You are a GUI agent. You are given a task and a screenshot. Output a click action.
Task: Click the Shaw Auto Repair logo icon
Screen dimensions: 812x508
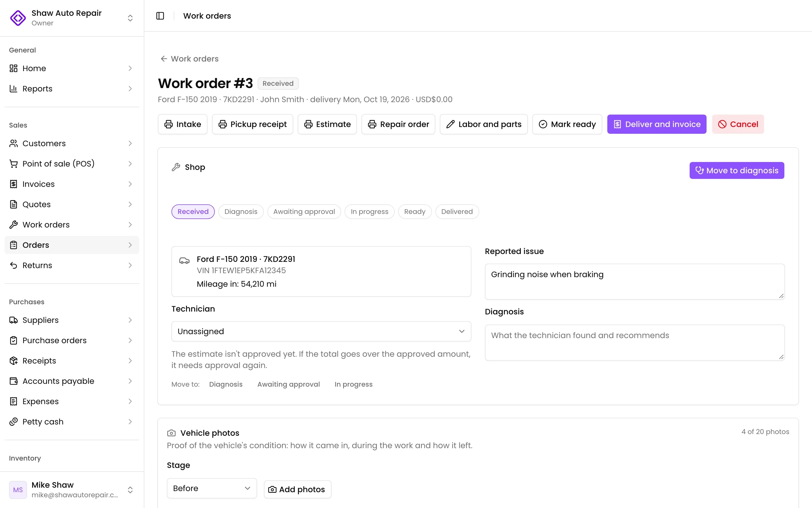point(18,18)
